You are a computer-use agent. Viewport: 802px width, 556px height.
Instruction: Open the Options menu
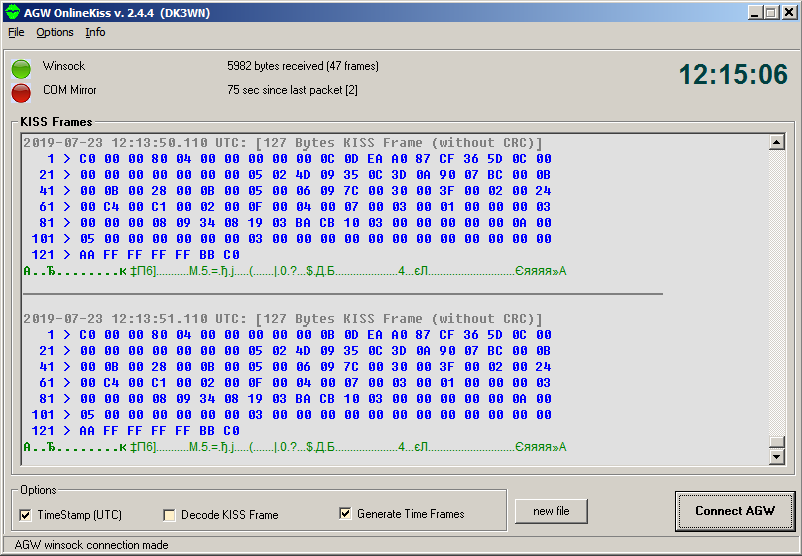pos(55,32)
